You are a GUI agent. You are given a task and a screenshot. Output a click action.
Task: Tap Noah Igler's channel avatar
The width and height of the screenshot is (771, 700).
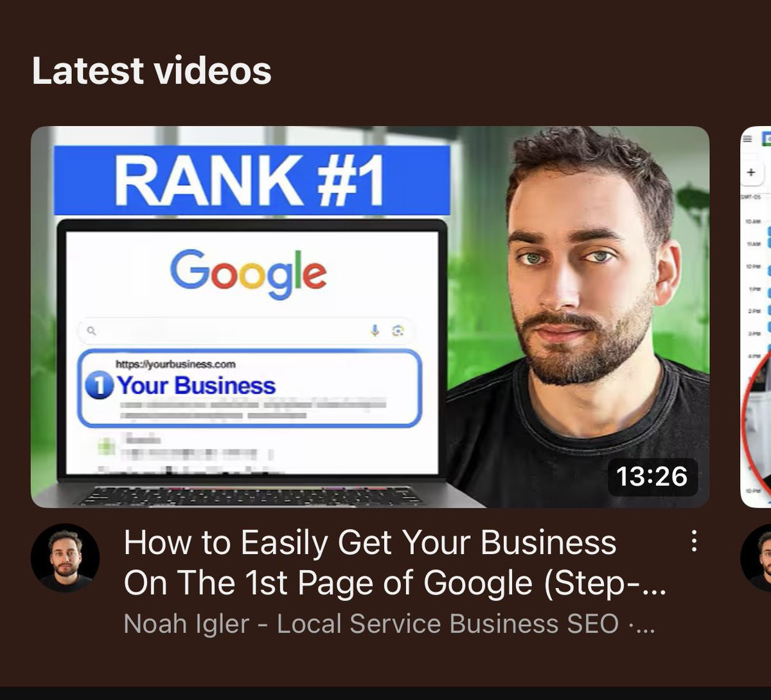[x=65, y=557]
